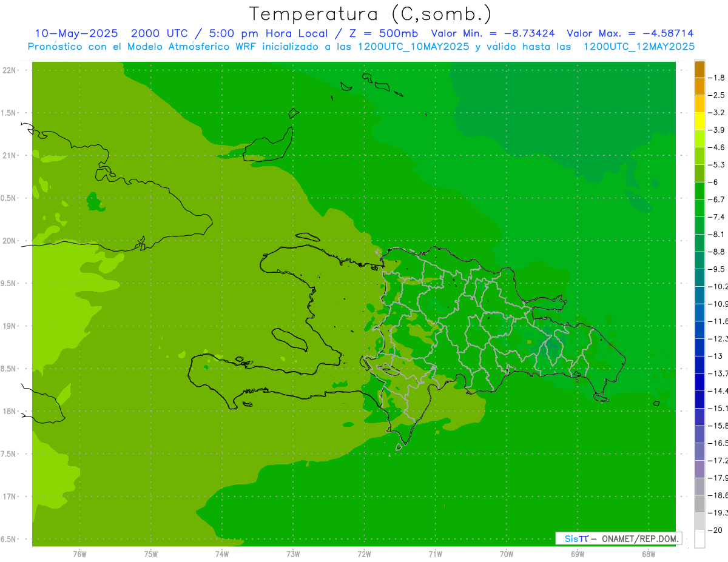Click the '21N' latitude label

(x=9, y=156)
